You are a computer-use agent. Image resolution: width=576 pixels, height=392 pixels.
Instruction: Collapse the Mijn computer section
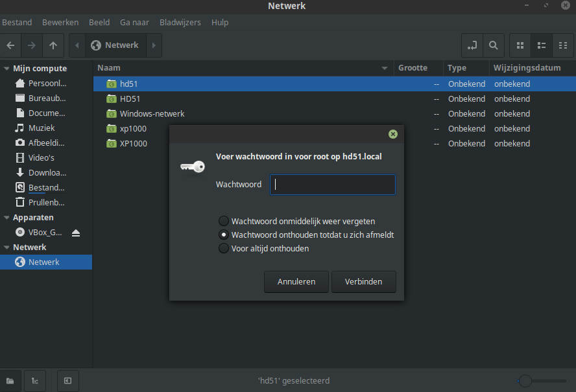click(6, 69)
